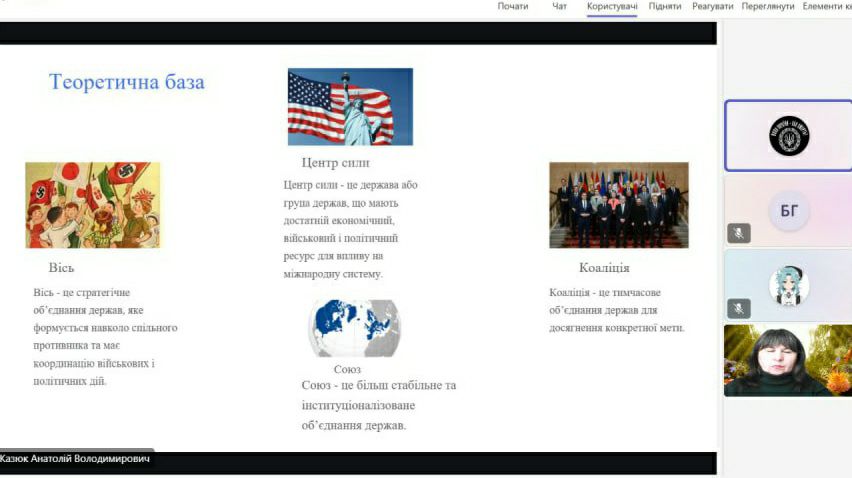852x478 pixels.
Task: Open the Елементи керування menu
Action: 826,6
